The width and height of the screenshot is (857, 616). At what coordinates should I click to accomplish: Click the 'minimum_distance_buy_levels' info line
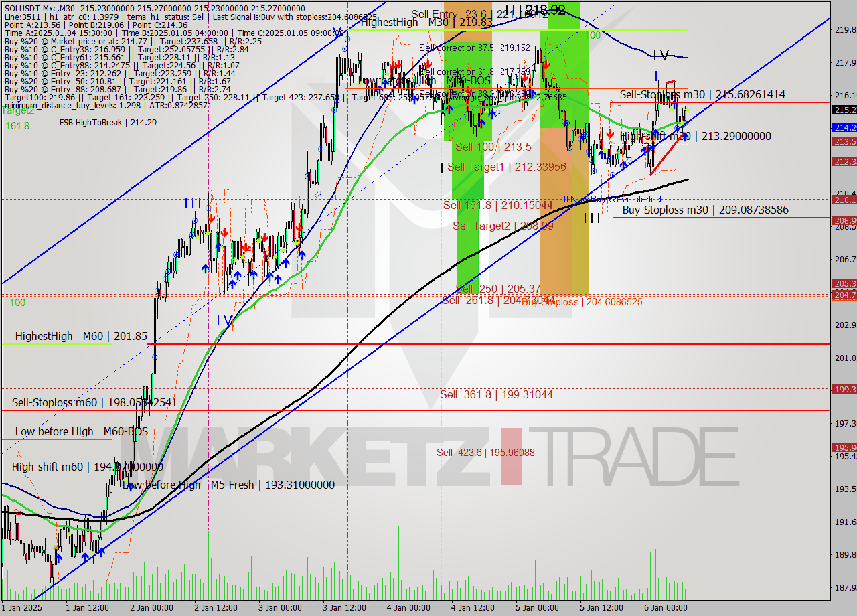[108, 105]
